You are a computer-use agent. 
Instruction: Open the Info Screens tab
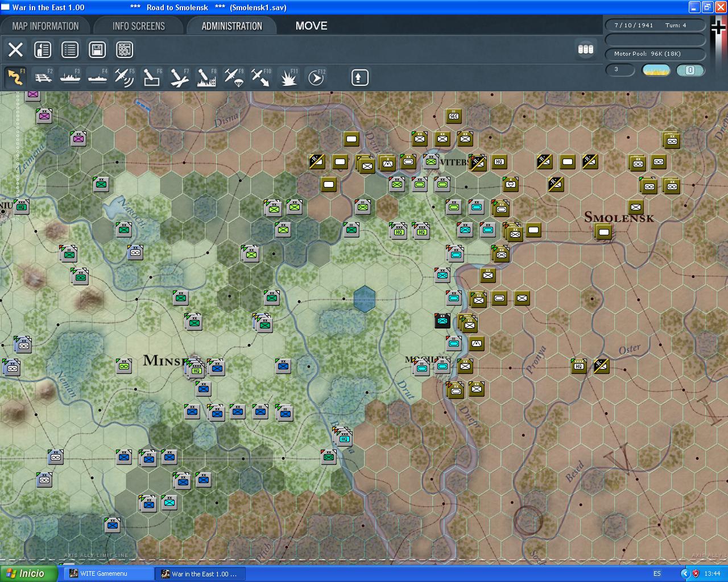point(138,26)
